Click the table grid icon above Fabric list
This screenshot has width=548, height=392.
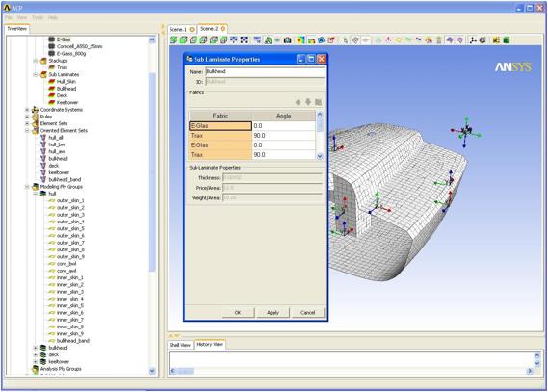coord(318,102)
